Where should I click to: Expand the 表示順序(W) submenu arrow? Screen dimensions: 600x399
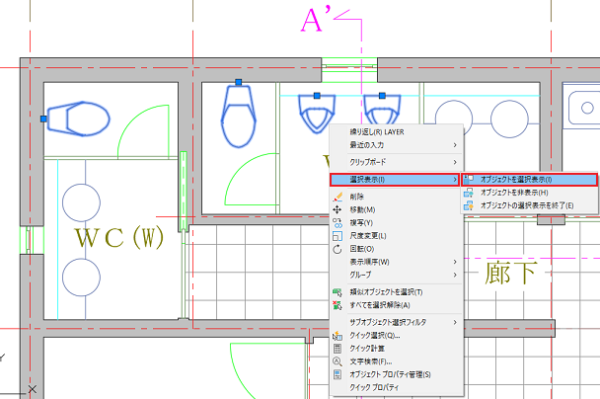[455, 262]
